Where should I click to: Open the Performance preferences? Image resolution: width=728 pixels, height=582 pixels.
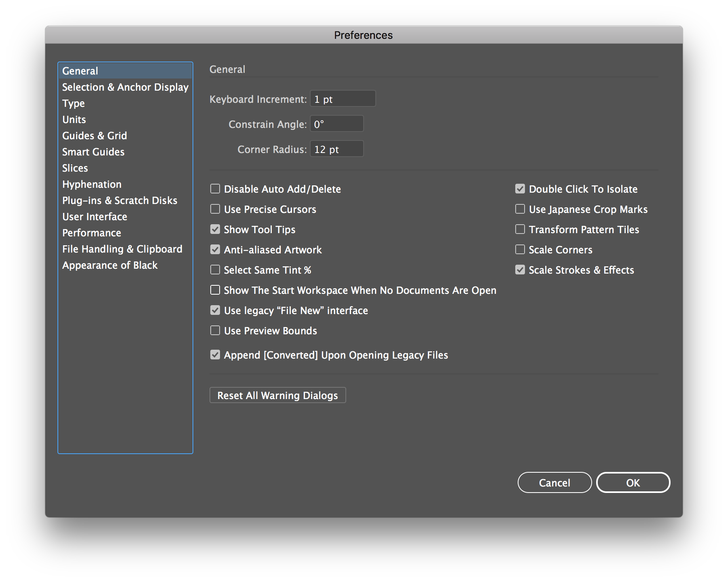[125, 233]
